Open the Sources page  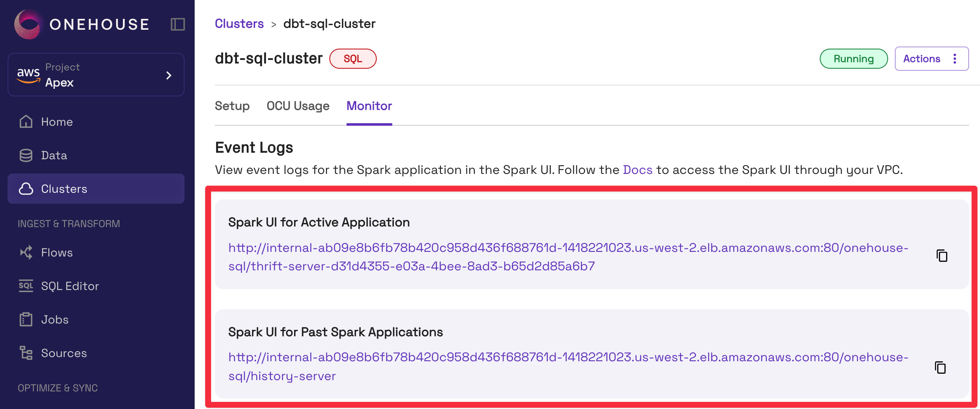tap(64, 353)
